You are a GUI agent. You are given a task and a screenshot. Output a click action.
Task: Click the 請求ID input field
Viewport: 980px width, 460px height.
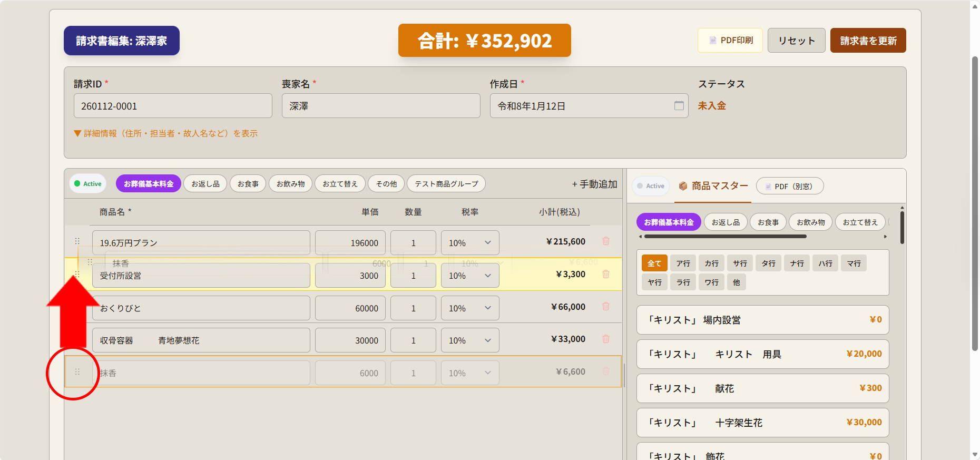(173, 106)
